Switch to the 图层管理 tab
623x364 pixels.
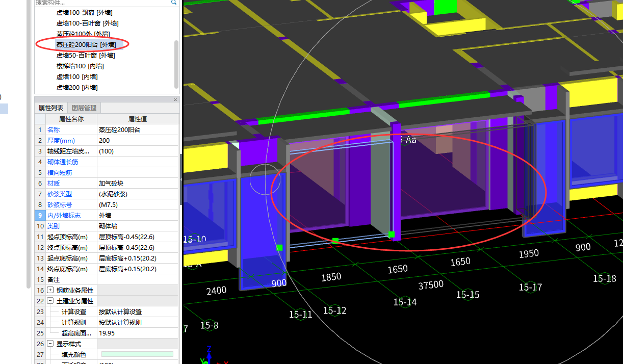[x=84, y=108]
